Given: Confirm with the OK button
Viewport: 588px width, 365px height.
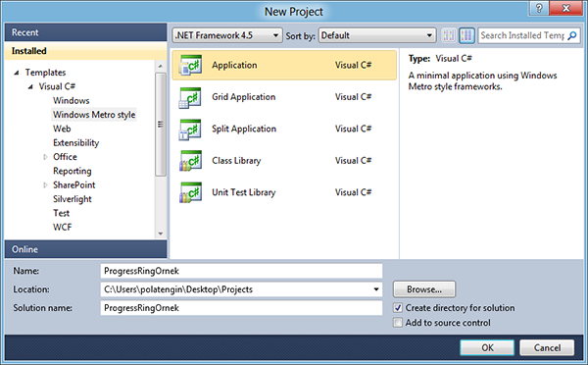Looking at the screenshot, I should click(487, 347).
